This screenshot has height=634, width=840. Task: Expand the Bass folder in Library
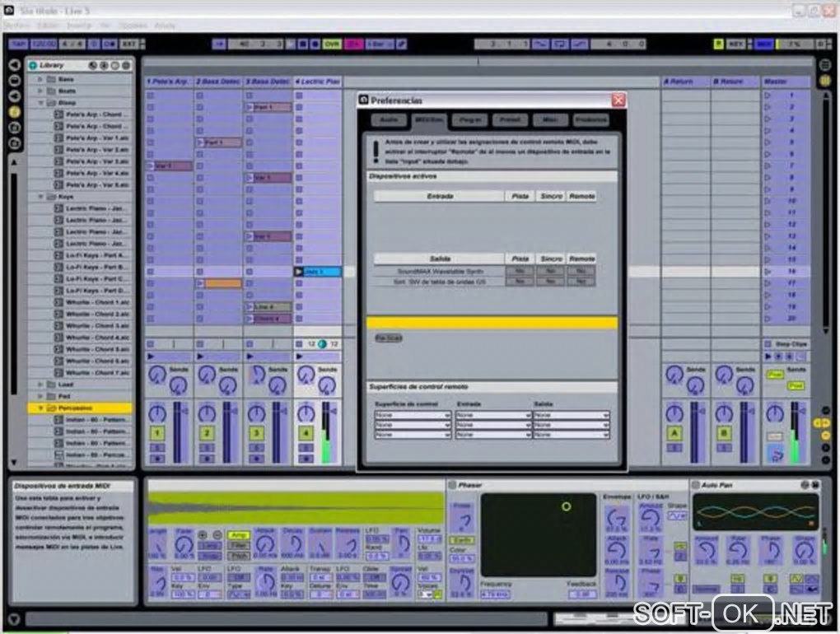[40, 79]
